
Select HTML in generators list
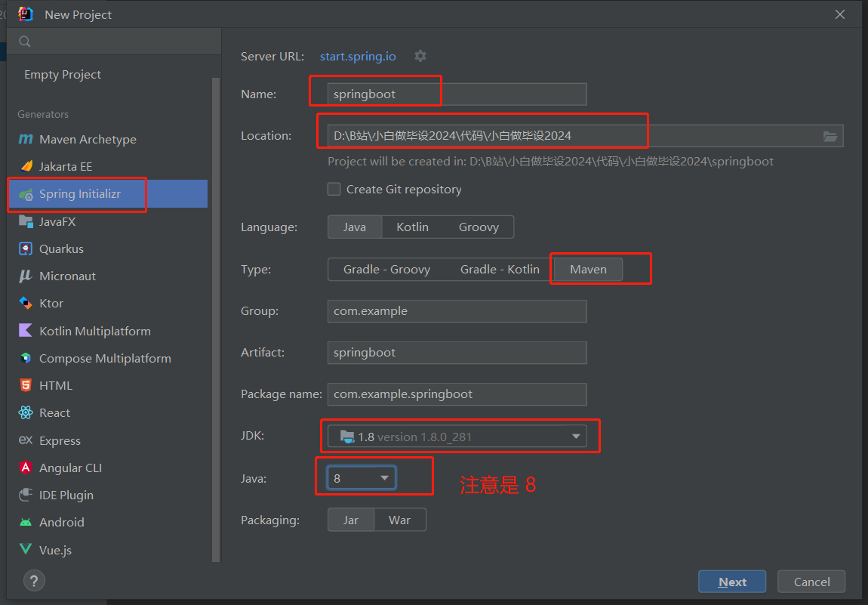[x=55, y=386]
